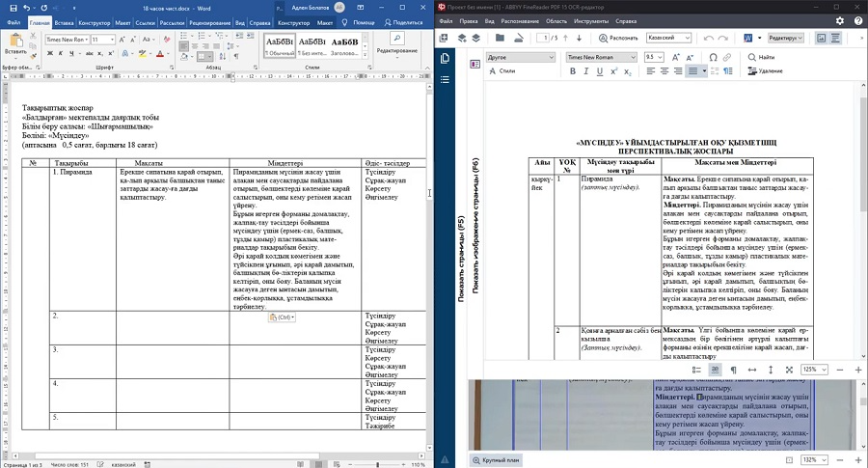Toggle Italic in FineReader text toolbar
868x468 pixels.
point(587,71)
